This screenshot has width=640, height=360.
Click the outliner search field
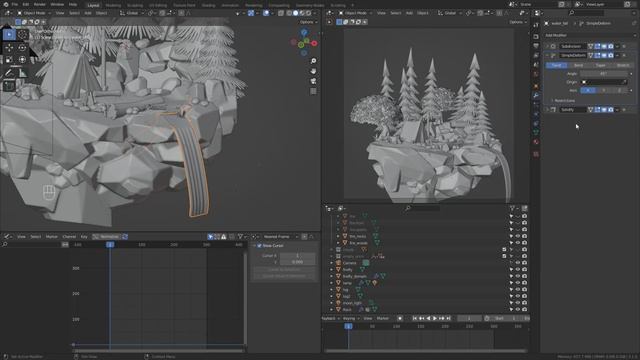click(x=422, y=209)
